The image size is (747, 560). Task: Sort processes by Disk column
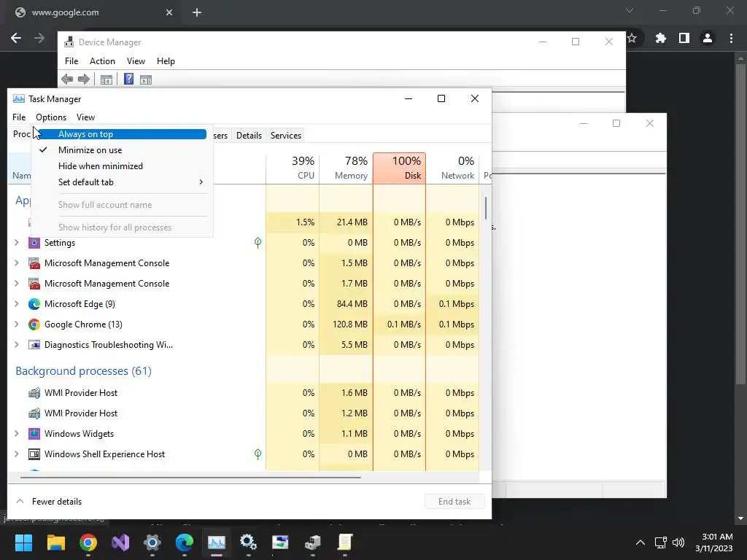pos(399,168)
